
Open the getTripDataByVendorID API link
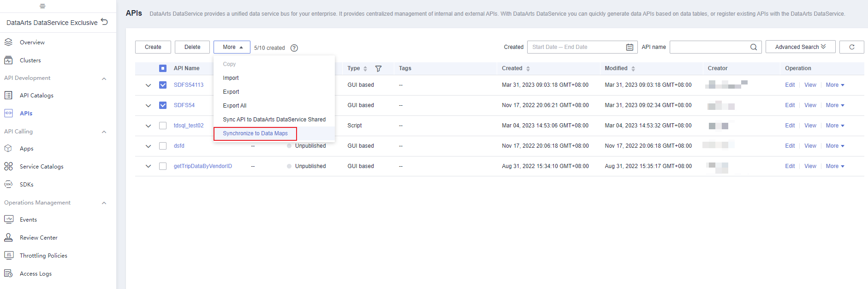pyautogui.click(x=203, y=166)
